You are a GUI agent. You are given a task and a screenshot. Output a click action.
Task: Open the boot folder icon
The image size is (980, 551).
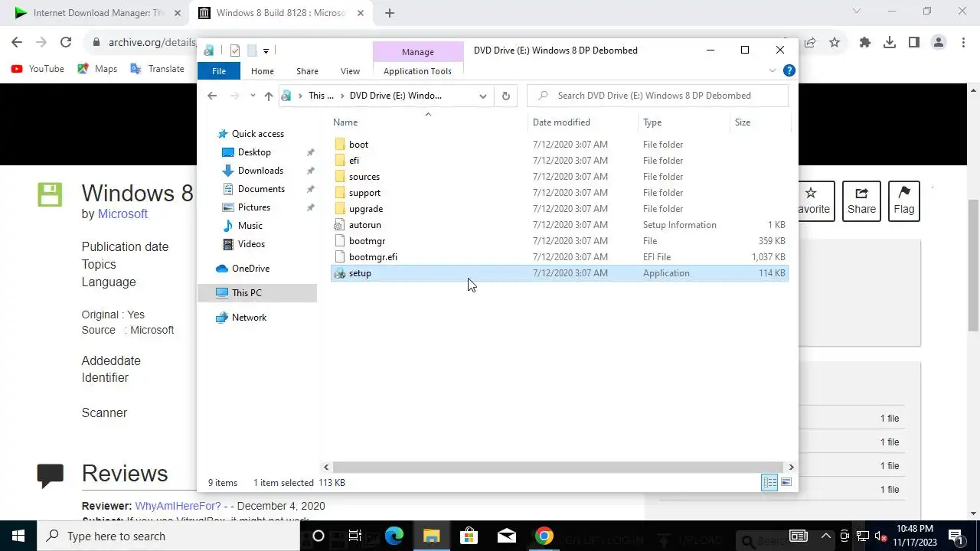coord(340,145)
